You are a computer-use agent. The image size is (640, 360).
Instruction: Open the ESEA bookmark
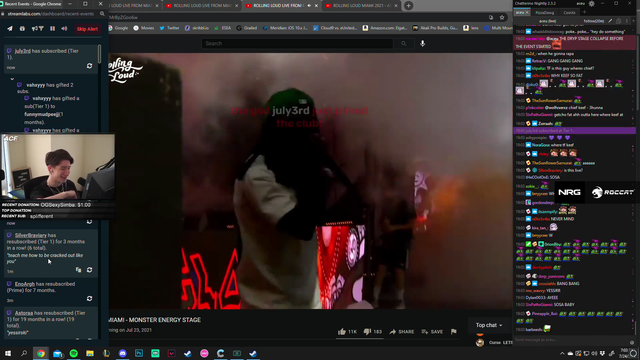pyautogui.click(x=222, y=28)
